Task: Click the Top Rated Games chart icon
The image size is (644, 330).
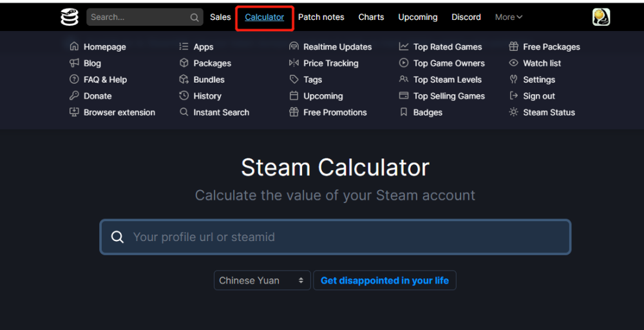Action: click(404, 47)
